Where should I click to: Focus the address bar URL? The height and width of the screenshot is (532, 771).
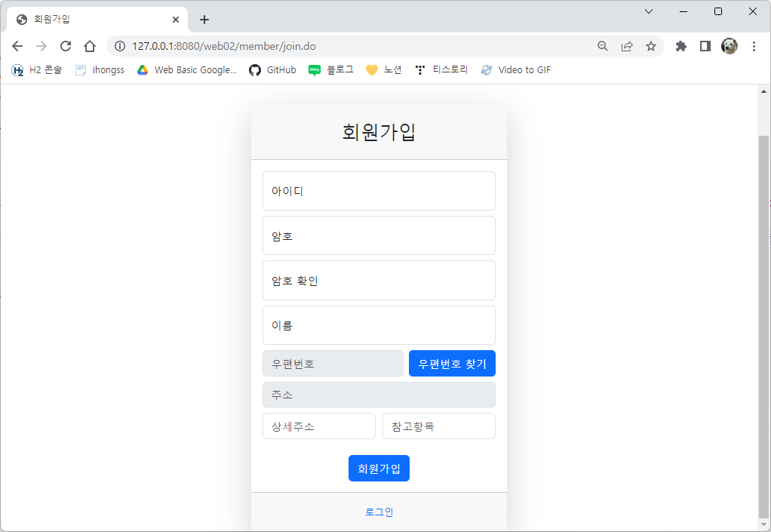224,46
